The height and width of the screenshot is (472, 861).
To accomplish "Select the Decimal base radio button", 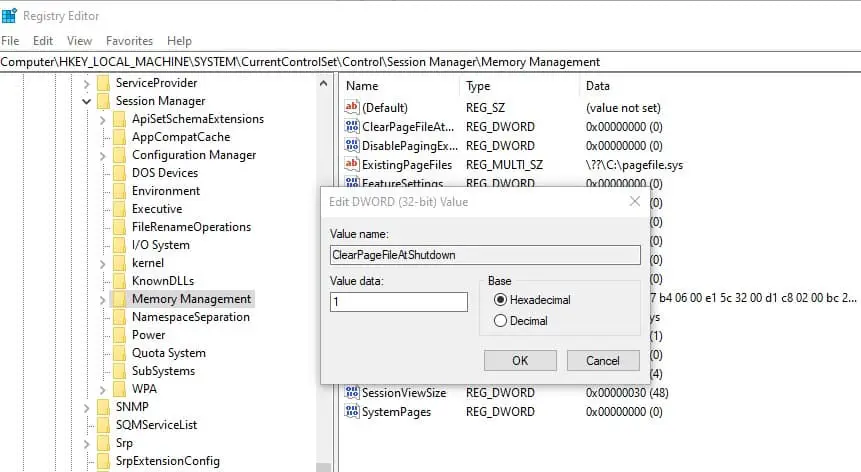I will point(501,321).
